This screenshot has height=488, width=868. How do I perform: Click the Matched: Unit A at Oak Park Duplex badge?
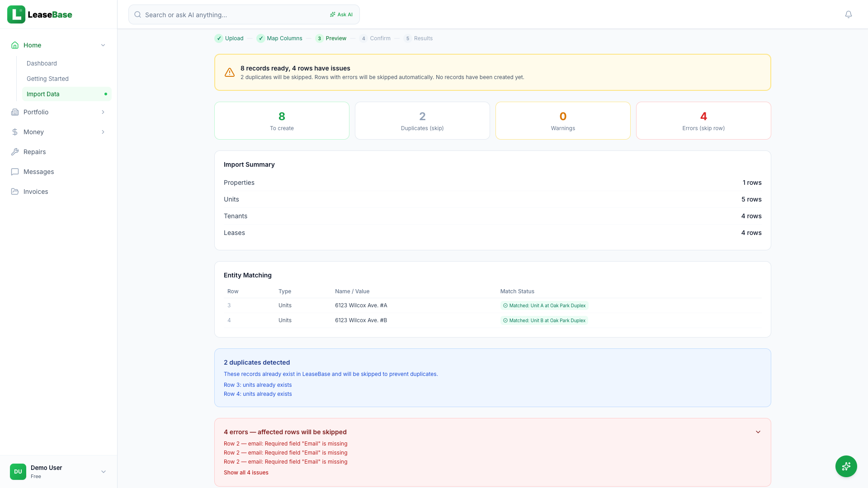coord(544,305)
